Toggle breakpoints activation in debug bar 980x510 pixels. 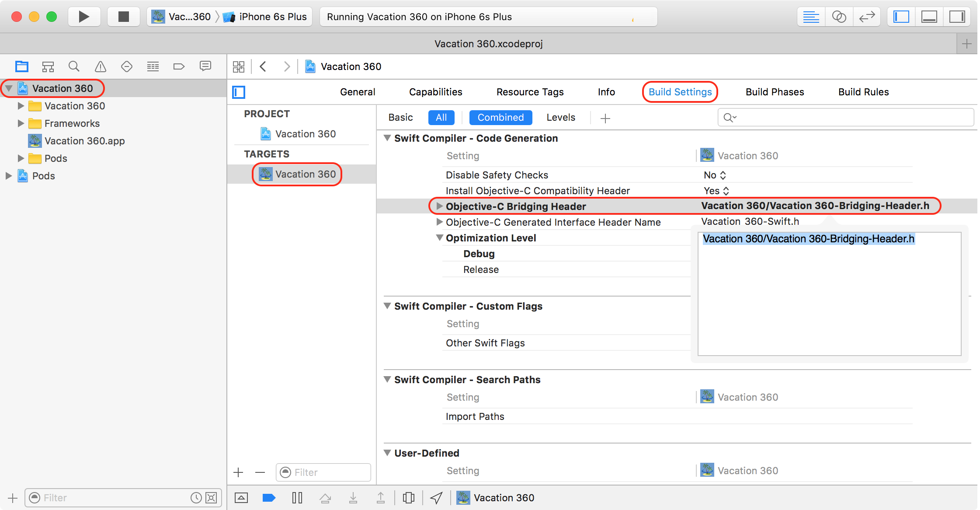point(269,498)
